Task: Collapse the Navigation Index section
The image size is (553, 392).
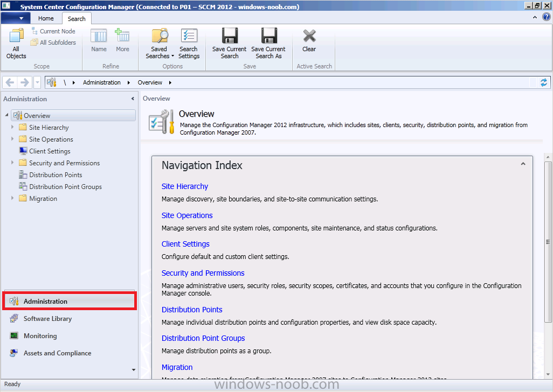Action: pyautogui.click(x=523, y=164)
